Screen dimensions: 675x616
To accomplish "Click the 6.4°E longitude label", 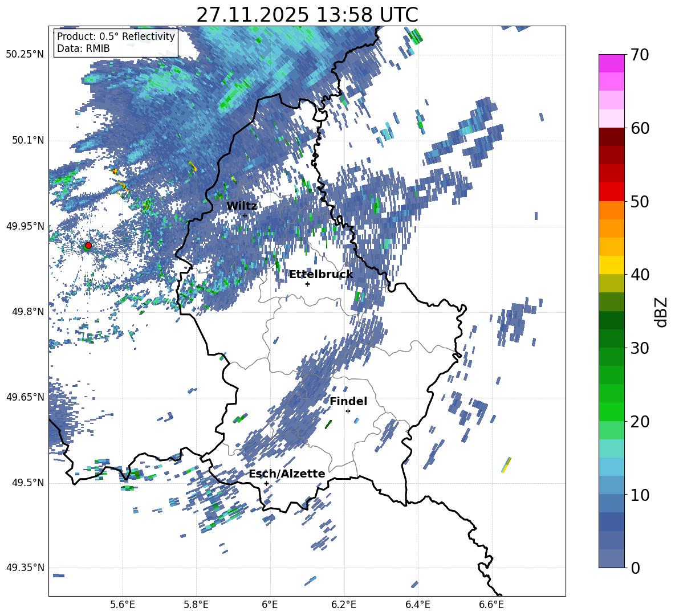I will pos(417,605).
